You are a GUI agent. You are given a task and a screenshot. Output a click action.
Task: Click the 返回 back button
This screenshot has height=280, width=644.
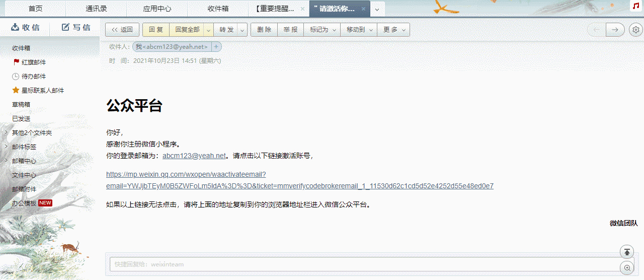[x=122, y=30]
